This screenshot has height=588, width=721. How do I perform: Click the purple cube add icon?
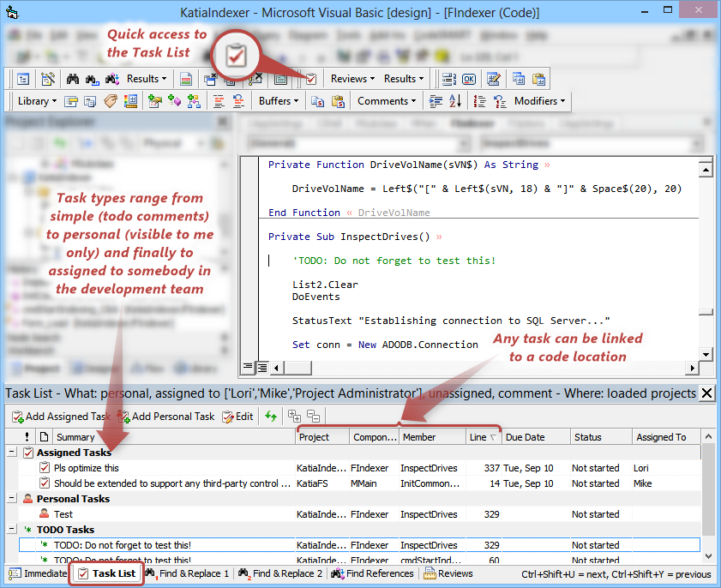tap(174, 101)
